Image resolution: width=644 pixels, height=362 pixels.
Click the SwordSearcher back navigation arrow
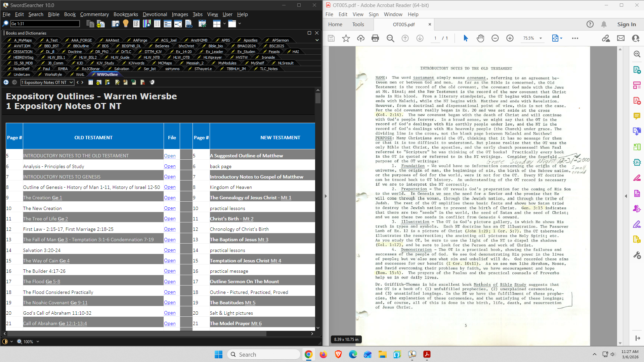coord(6,82)
